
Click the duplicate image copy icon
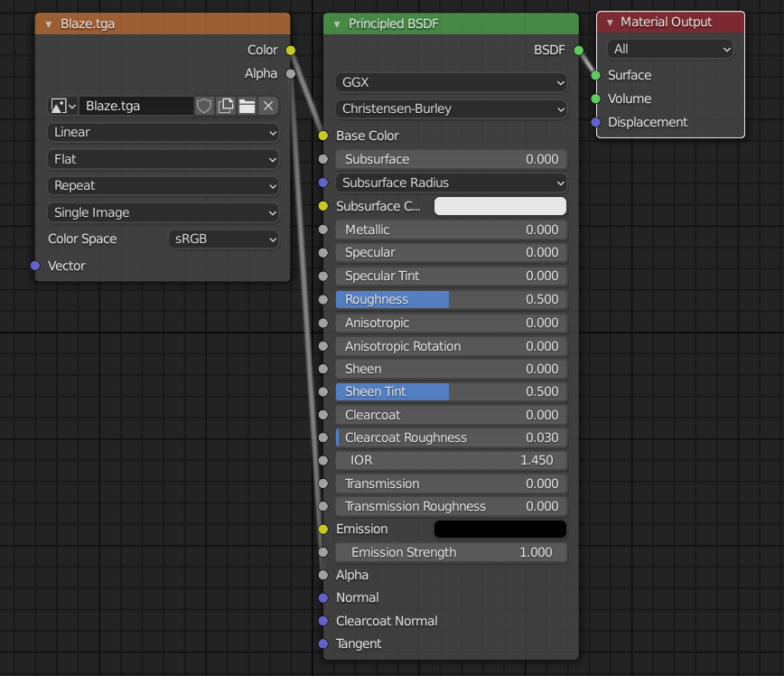click(226, 106)
